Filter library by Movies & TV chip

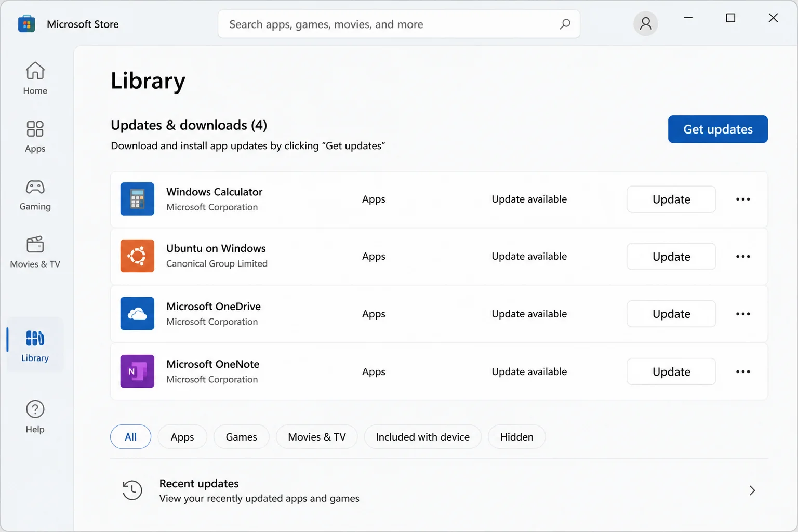[x=317, y=437]
